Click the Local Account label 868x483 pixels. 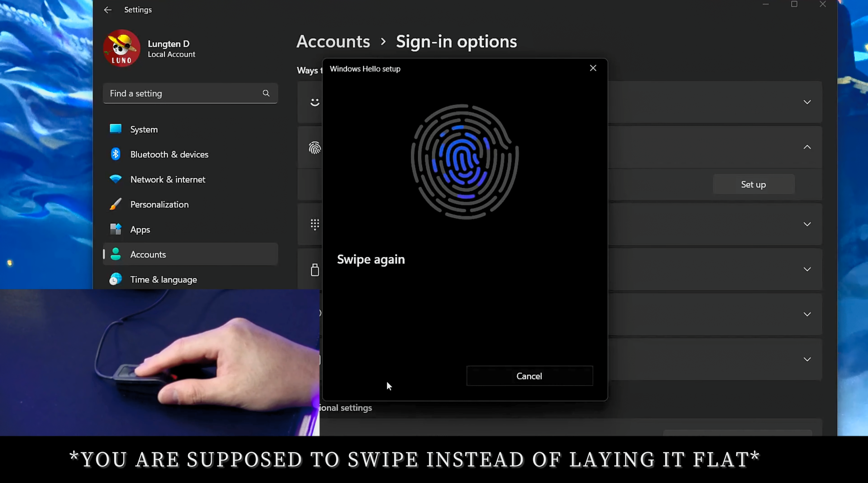(x=172, y=54)
